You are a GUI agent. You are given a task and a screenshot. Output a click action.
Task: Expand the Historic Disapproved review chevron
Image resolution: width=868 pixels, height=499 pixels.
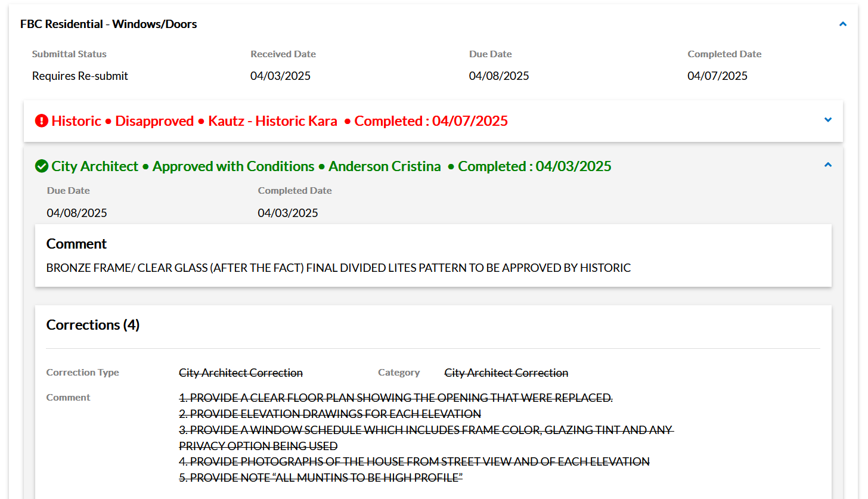click(827, 120)
